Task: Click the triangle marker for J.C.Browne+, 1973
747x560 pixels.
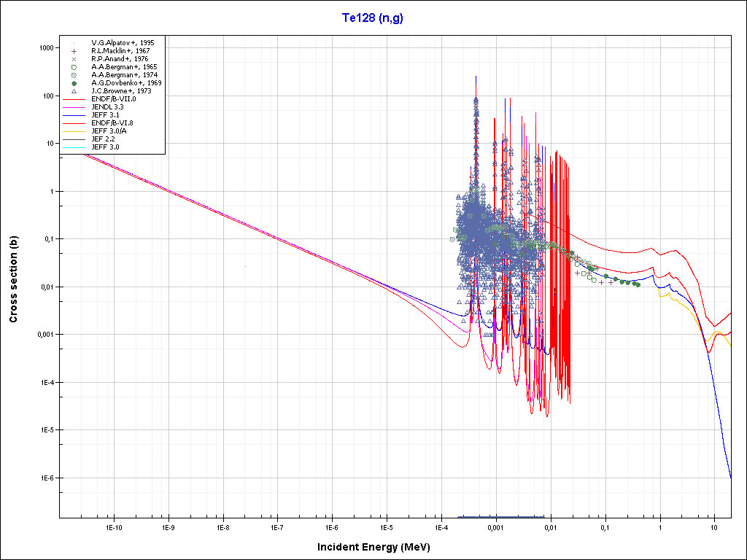Action: 74,91
